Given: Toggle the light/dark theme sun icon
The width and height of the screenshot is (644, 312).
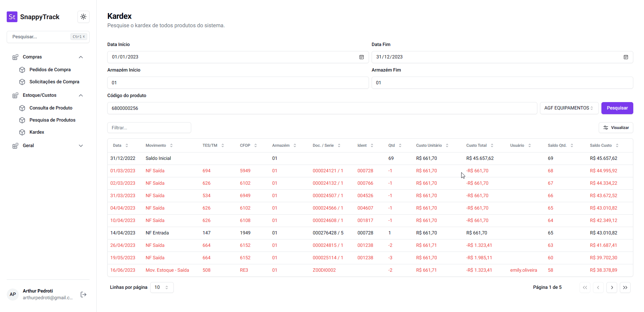Looking at the screenshot, I should pyautogui.click(x=84, y=17).
